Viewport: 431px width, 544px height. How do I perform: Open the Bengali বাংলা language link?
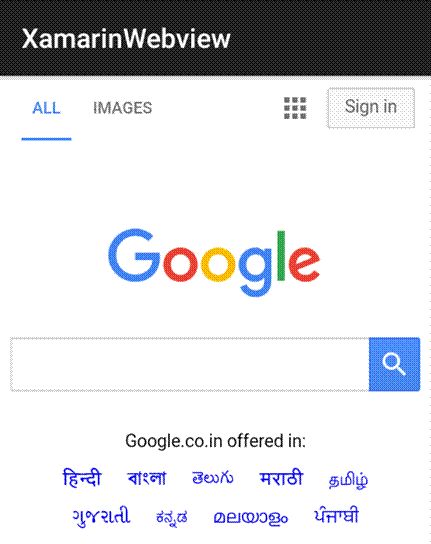(147, 478)
